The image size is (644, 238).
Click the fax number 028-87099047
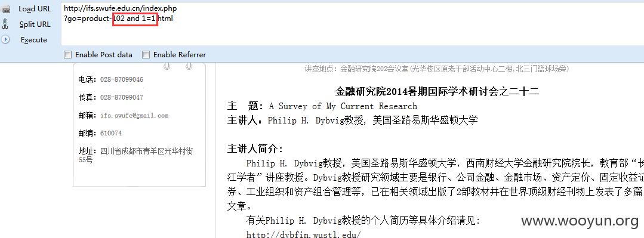tap(122, 98)
